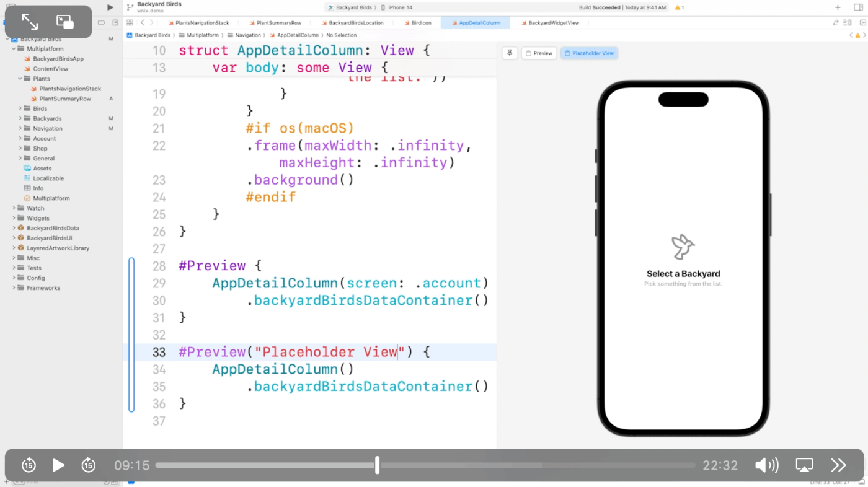Place cursor on line 33 Preview code
Viewport: 868px width, 487px height.
coord(304,352)
